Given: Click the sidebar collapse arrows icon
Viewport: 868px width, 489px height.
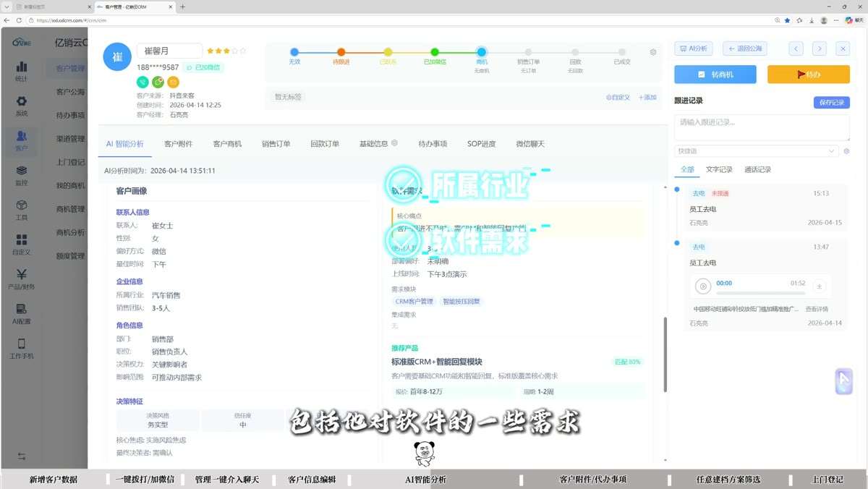Looking at the screenshot, I should pyautogui.click(x=22, y=456).
